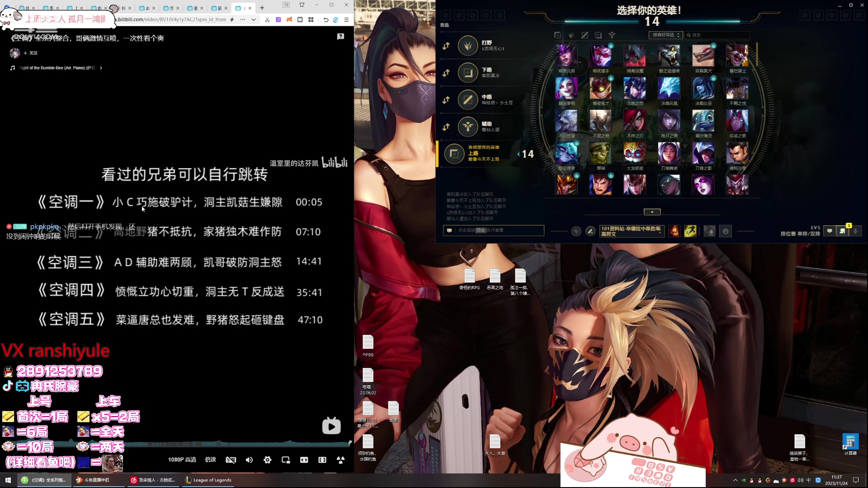Open video player settings gear

pos(268,460)
